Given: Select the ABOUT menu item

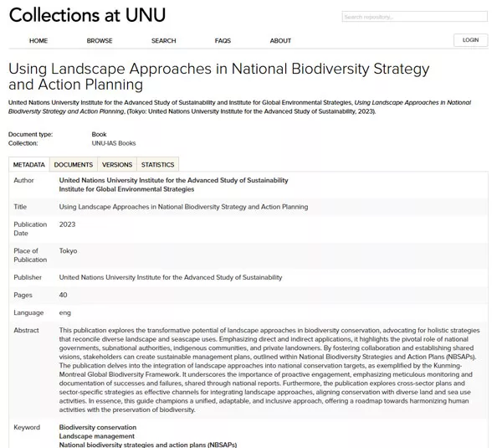Looking at the screenshot, I should pyautogui.click(x=280, y=40).
